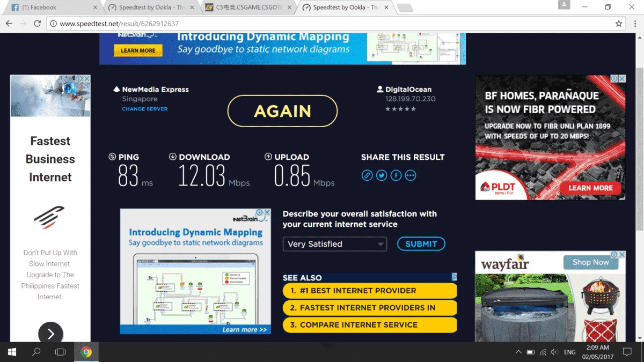Click the CHANGE SERVER link

tap(144, 109)
